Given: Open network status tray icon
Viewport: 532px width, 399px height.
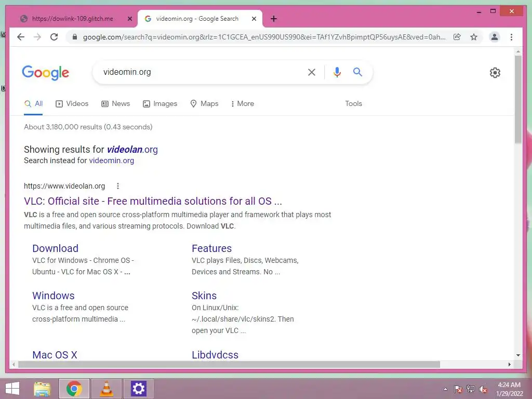Looking at the screenshot, I should (x=471, y=389).
